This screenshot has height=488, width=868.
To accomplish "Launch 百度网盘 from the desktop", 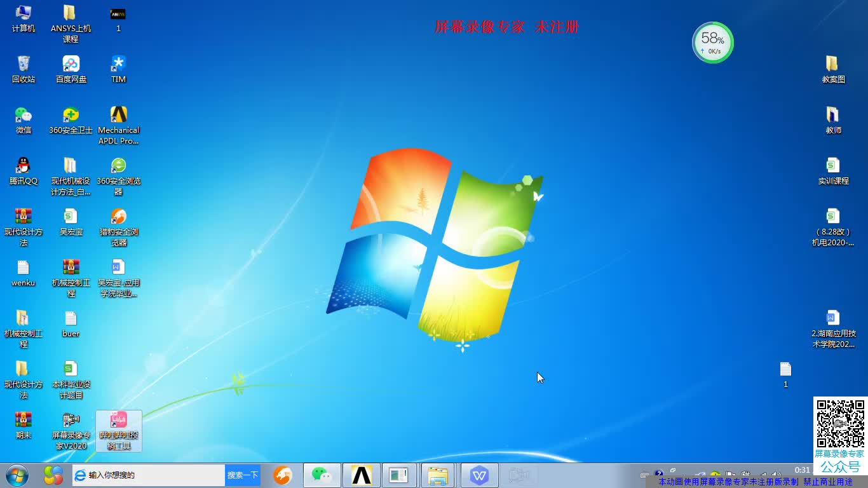I will click(71, 70).
